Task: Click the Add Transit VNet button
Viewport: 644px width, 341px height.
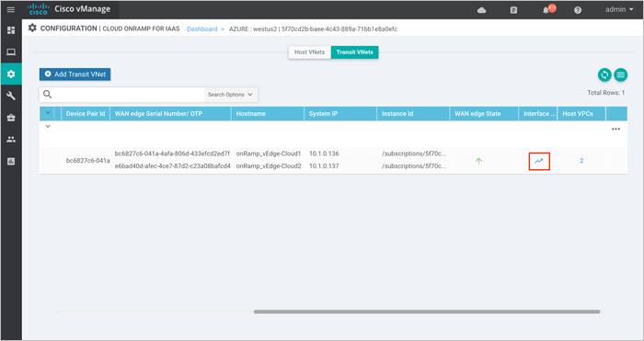Action: [x=75, y=74]
